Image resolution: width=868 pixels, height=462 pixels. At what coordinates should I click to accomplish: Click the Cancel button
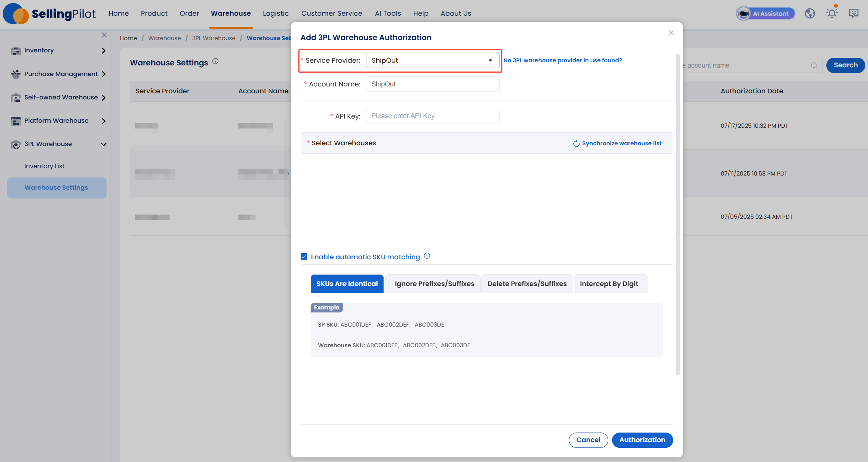pos(588,440)
